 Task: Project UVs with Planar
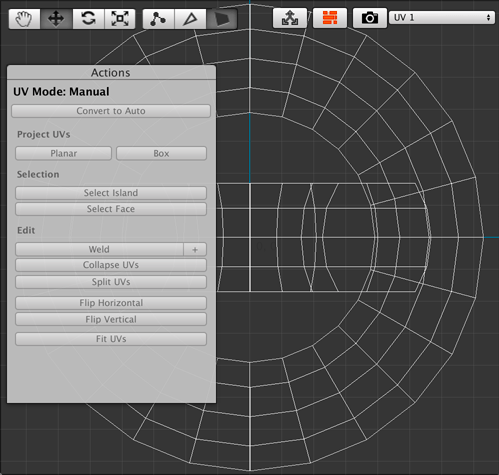point(63,153)
